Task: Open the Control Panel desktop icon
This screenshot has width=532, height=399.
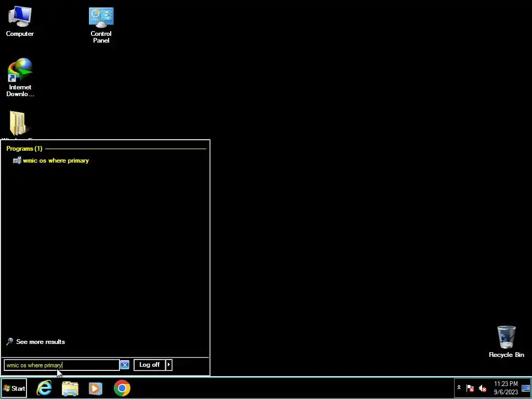Action: pyautogui.click(x=101, y=24)
